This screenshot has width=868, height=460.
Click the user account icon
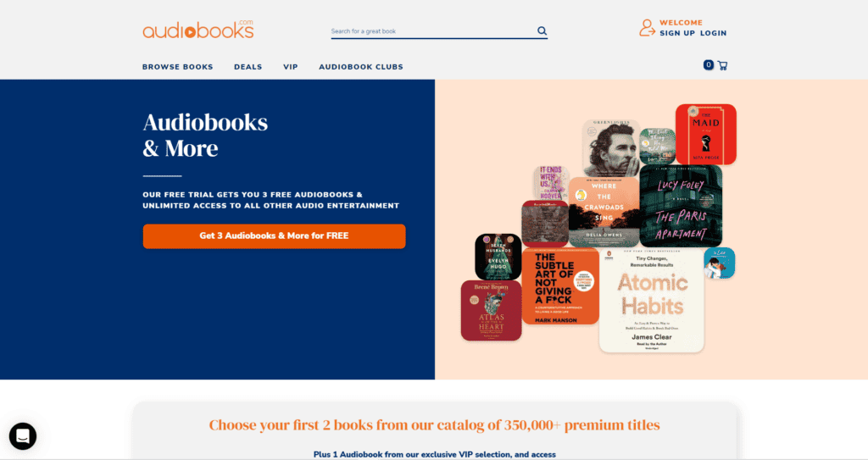(x=647, y=28)
